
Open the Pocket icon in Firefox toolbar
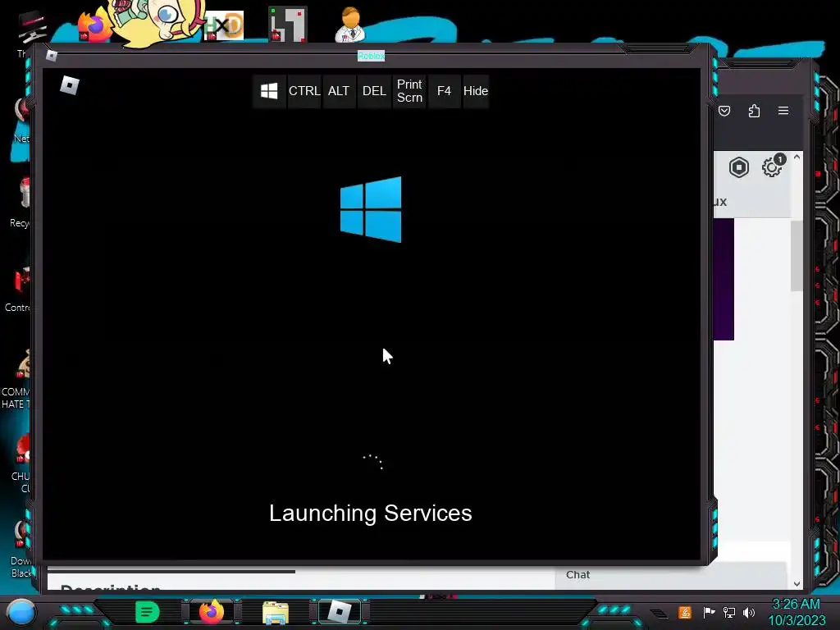tap(724, 111)
